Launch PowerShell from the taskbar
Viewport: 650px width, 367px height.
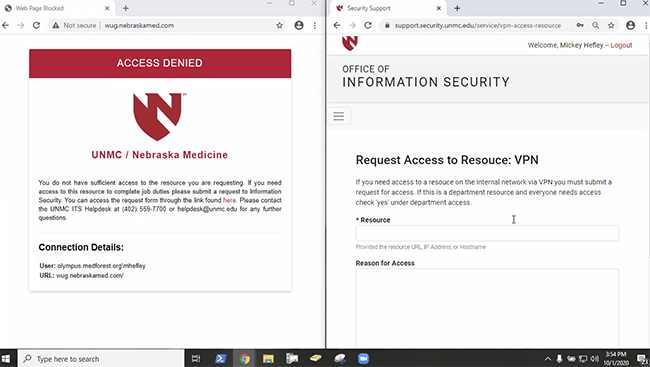tap(220, 359)
